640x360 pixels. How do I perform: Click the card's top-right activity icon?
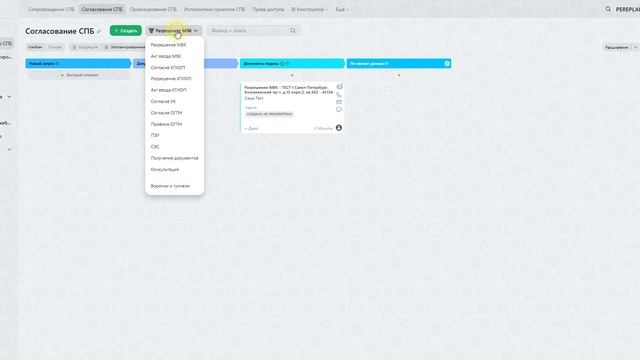tap(339, 87)
